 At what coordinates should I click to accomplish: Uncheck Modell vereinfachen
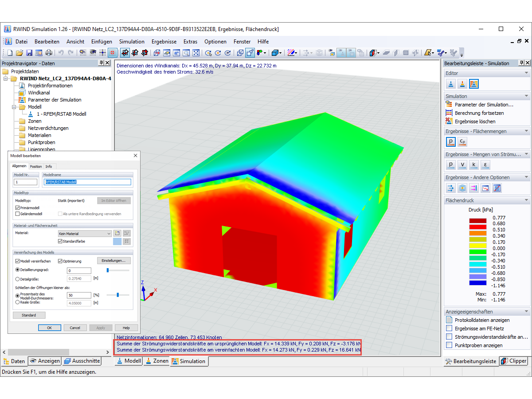coord(17,261)
